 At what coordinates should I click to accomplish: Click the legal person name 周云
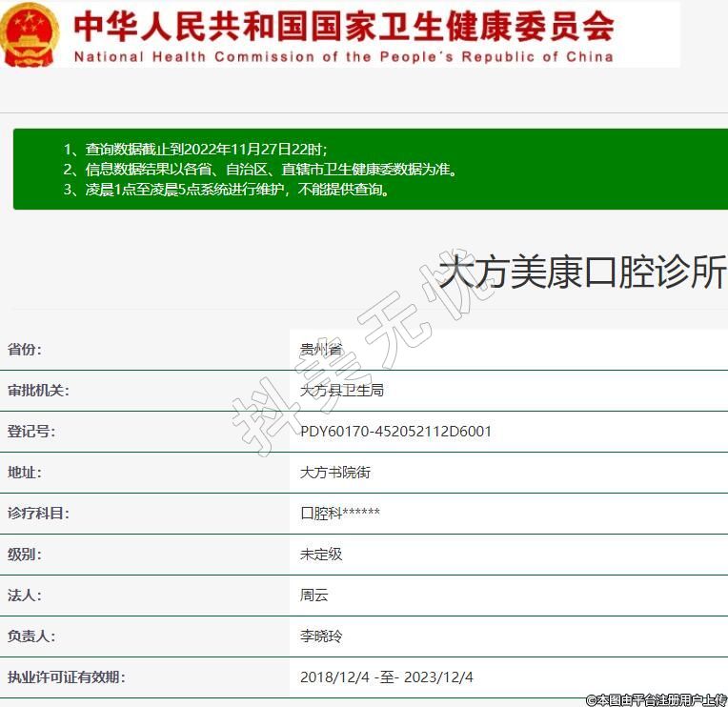click(x=313, y=596)
